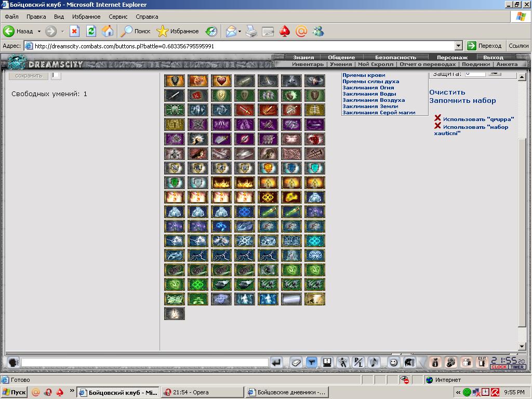The height and width of the screenshot is (399, 532).
Task: Click the floppy disk save icon in chat bar
Action: pos(327,362)
